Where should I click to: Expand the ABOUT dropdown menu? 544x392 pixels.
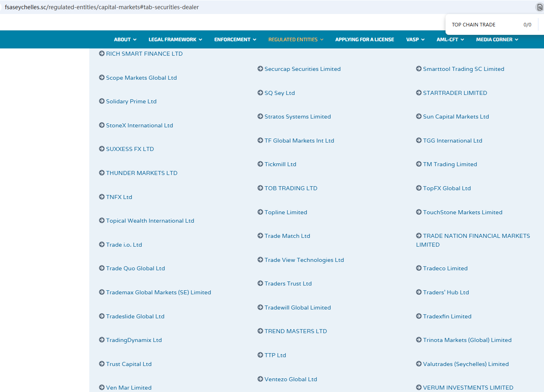(x=125, y=39)
